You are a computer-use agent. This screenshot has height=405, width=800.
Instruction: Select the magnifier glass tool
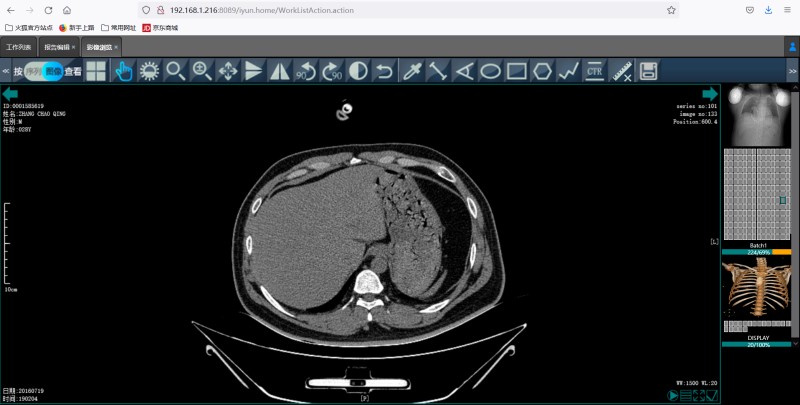pyautogui.click(x=175, y=71)
